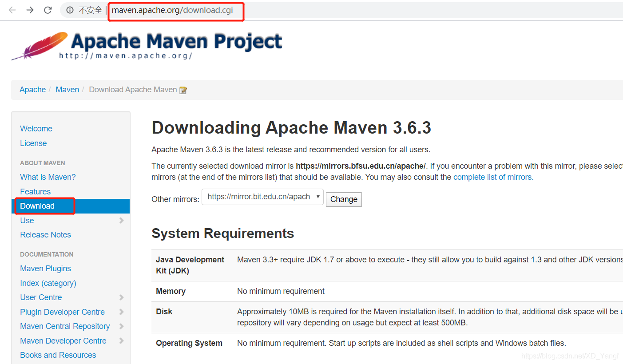Open the Plugin Developer Centre link
Viewport: 623px width, 364px height.
pyautogui.click(x=63, y=312)
